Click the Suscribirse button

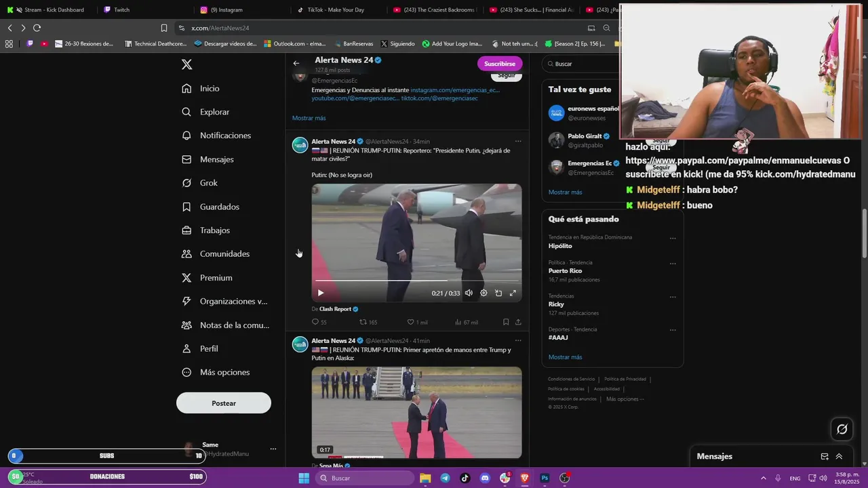coord(500,64)
